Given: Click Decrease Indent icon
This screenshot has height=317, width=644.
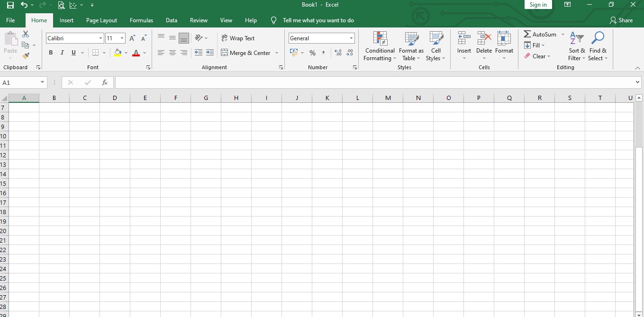Looking at the screenshot, I should [x=199, y=53].
